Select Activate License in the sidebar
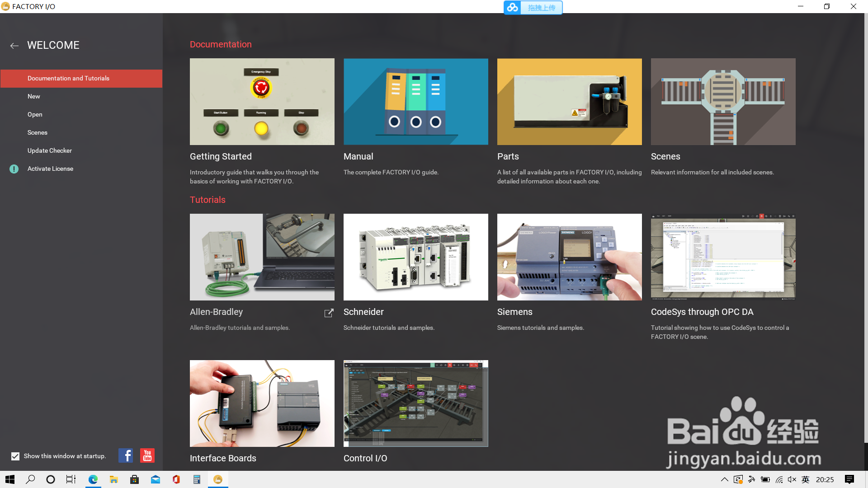The image size is (868, 488). [x=81, y=169]
